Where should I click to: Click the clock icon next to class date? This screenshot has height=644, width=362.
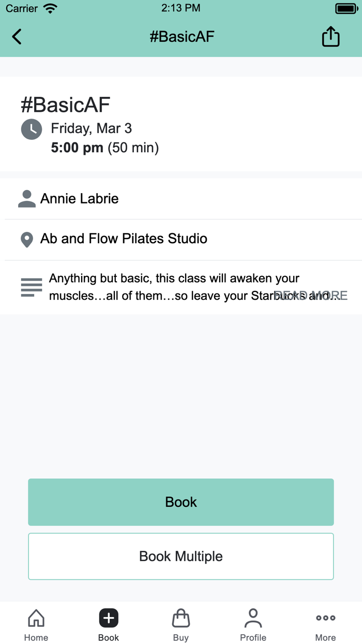(x=32, y=129)
